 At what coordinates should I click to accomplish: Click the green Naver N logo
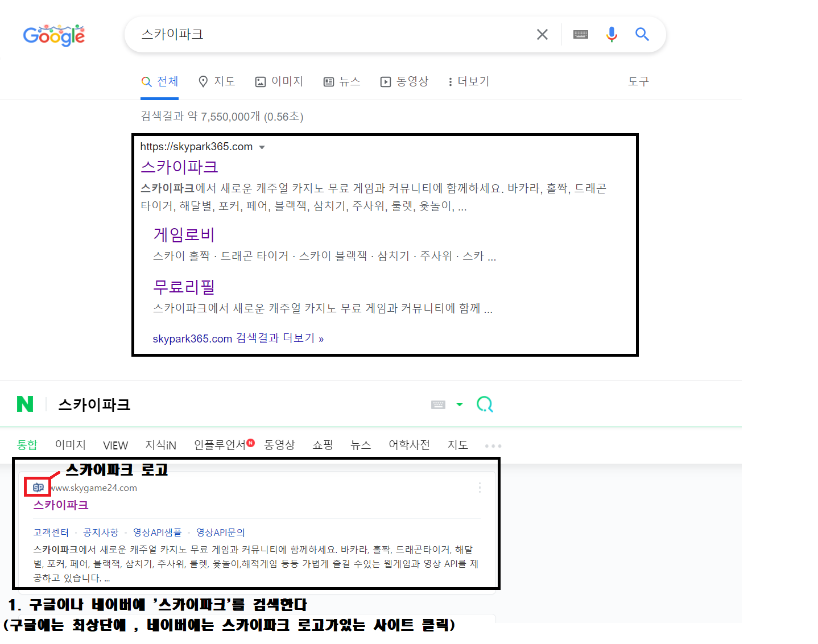(25, 404)
